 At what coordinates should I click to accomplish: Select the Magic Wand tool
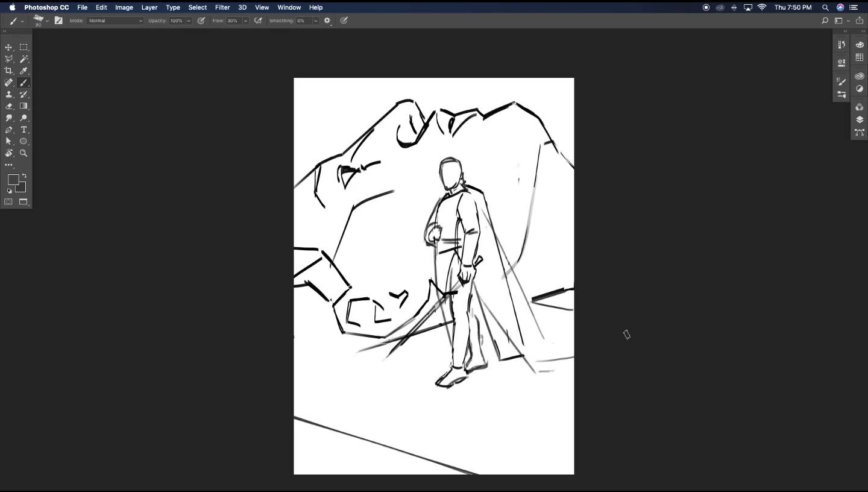[24, 59]
